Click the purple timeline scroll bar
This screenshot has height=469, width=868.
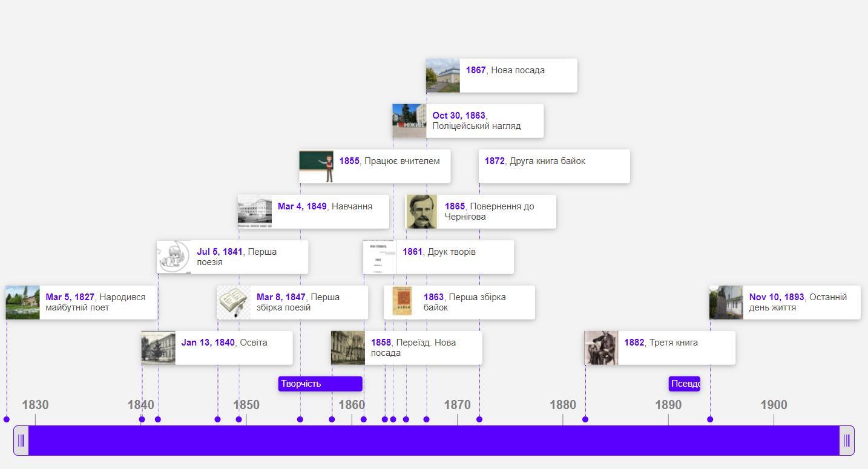click(x=434, y=441)
